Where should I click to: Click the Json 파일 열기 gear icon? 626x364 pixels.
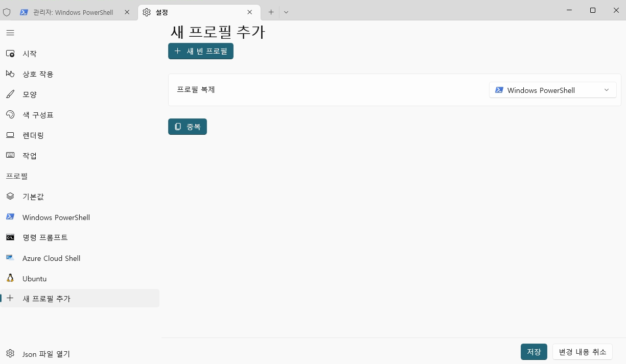(x=10, y=353)
